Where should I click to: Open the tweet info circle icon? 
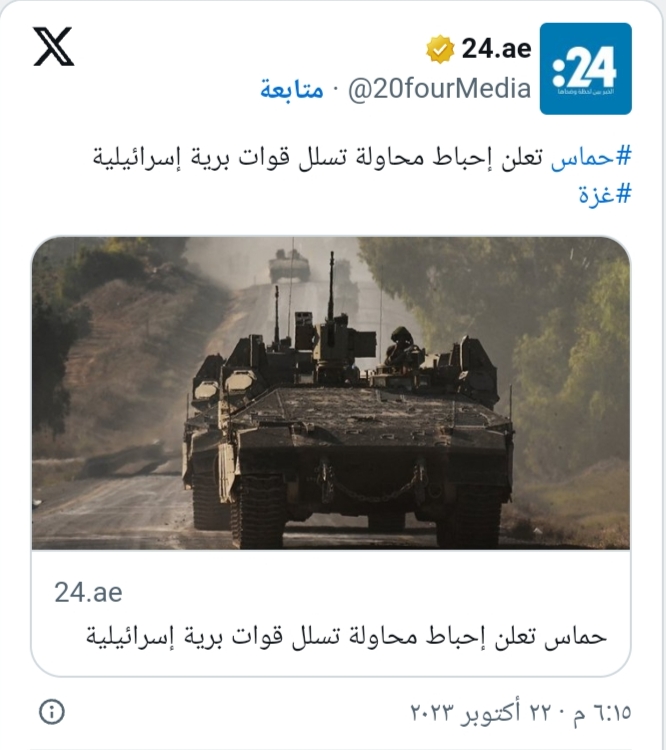pyautogui.click(x=52, y=711)
